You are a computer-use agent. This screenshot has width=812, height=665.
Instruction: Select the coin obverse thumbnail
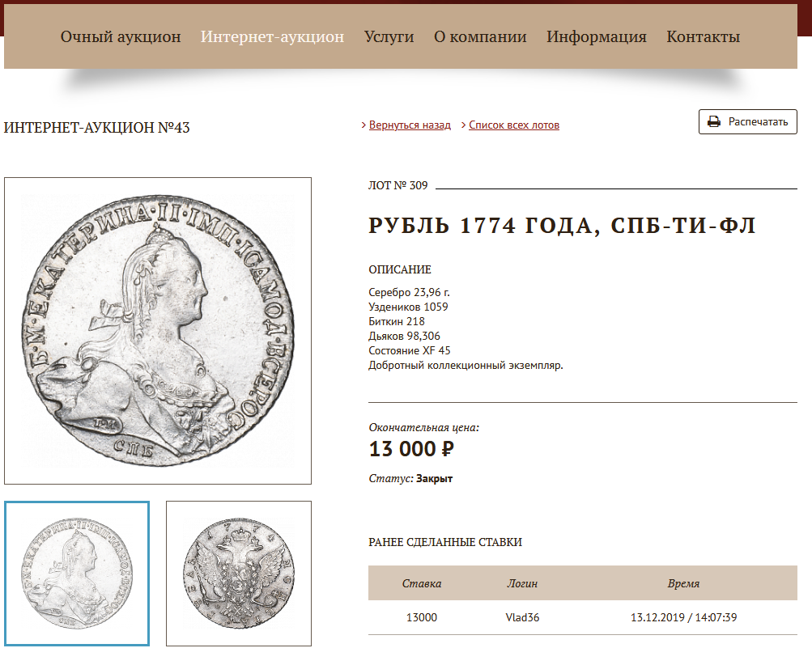click(77, 574)
